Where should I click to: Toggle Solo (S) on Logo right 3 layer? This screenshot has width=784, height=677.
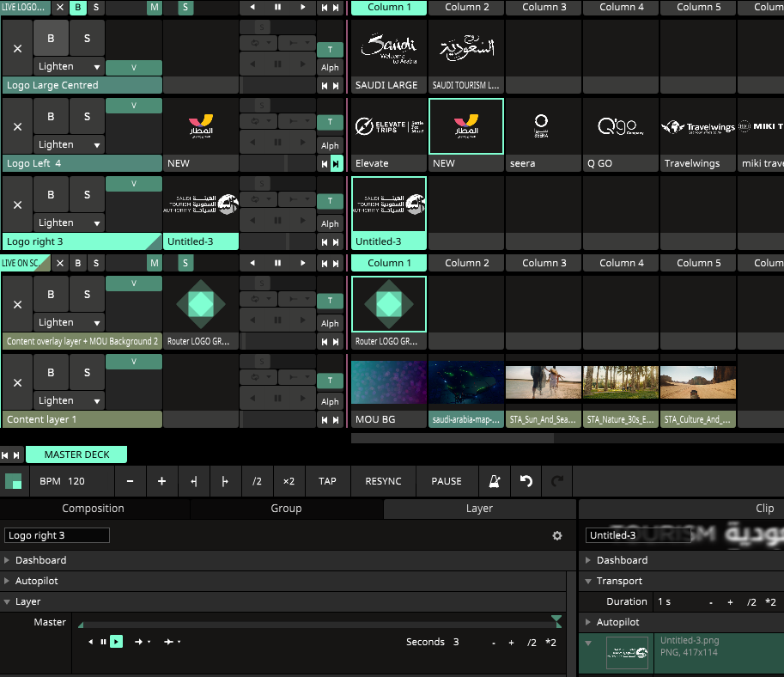pyautogui.click(x=87, y=195)
